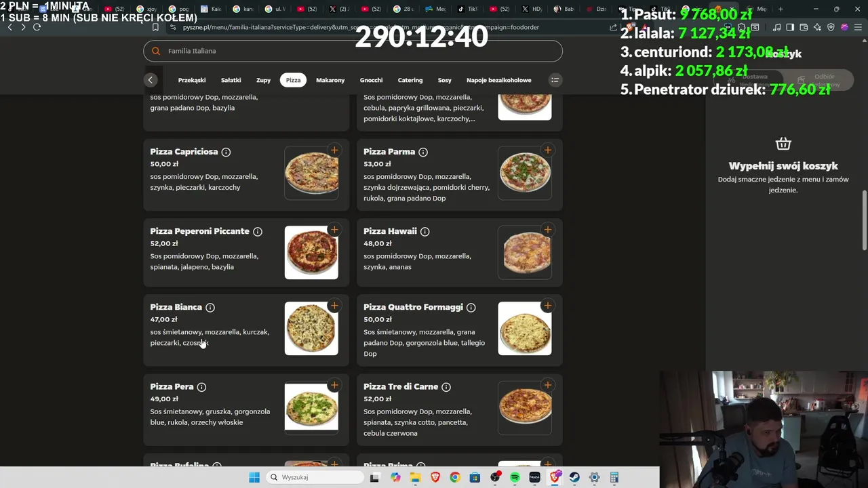
Task: Launch Steam from the taskbar
Action: 574,477
